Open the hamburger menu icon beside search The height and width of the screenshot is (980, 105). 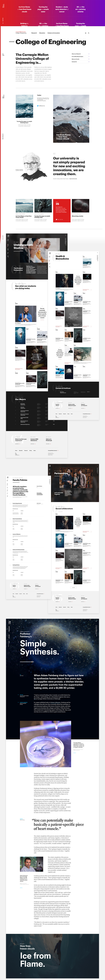click(86, 33)
